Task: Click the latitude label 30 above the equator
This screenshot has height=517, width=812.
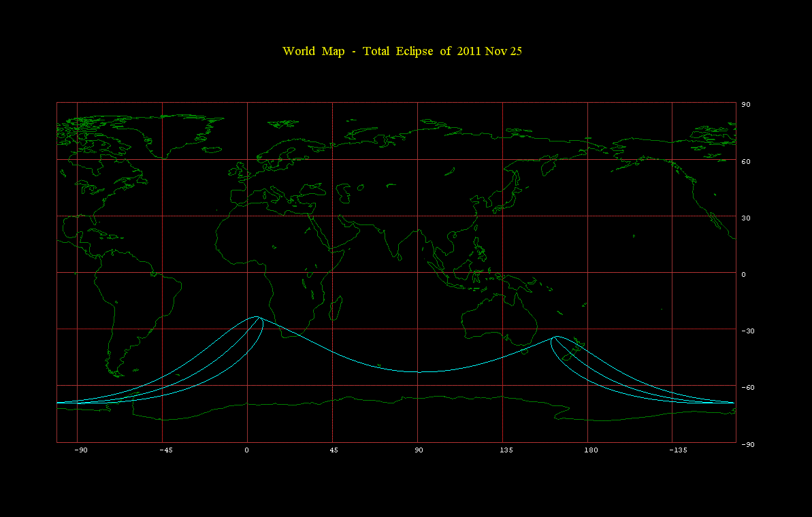Action: [746, 218]
